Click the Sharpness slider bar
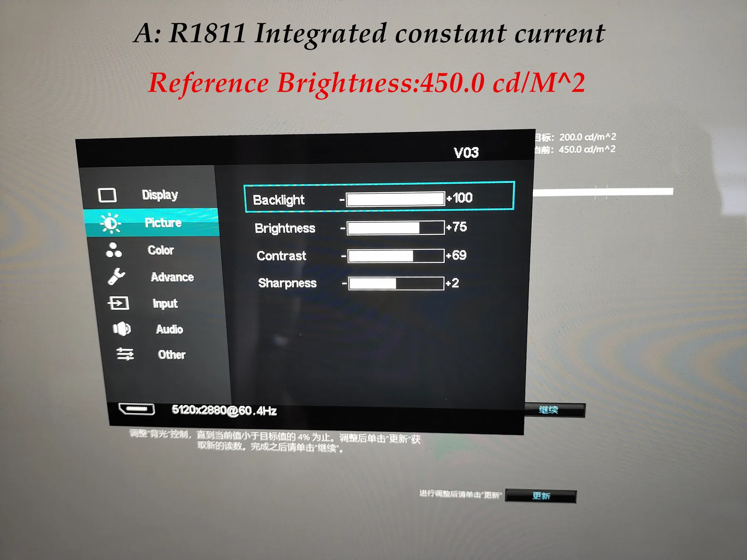Viewport: 747px width, 560px height. (x=396, y=284)
